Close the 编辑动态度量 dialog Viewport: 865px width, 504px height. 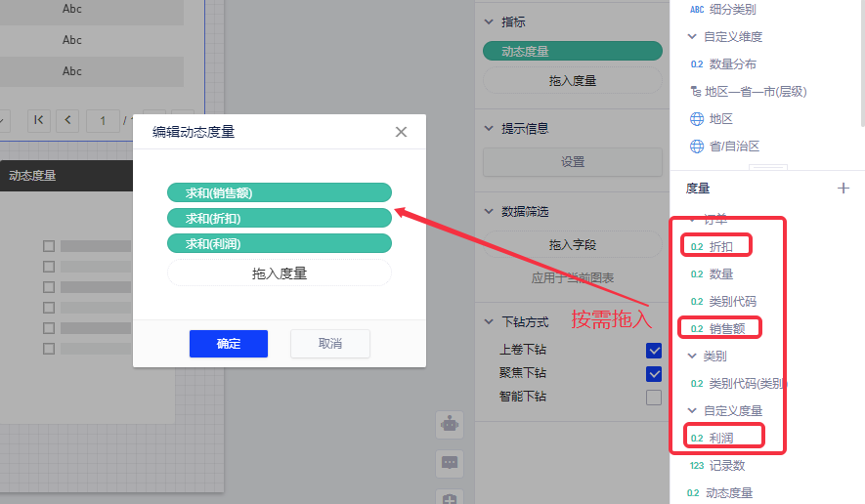[x=401, y=132]
